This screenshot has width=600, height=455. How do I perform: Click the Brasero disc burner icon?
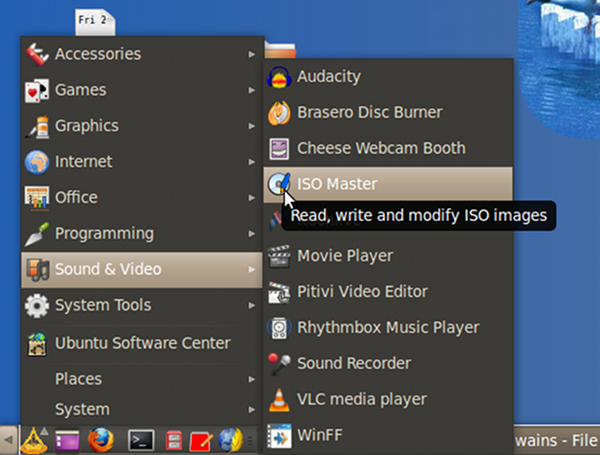click(x=279, y=113)
